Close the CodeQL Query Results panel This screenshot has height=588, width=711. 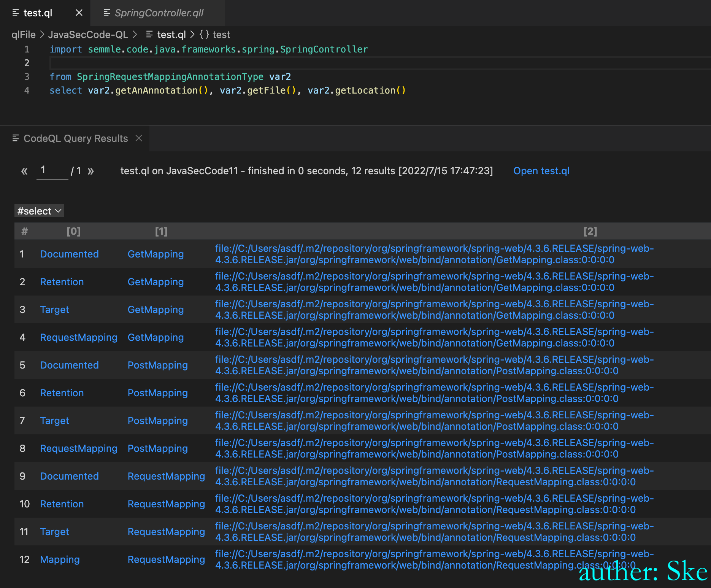(x=139, y=138)
